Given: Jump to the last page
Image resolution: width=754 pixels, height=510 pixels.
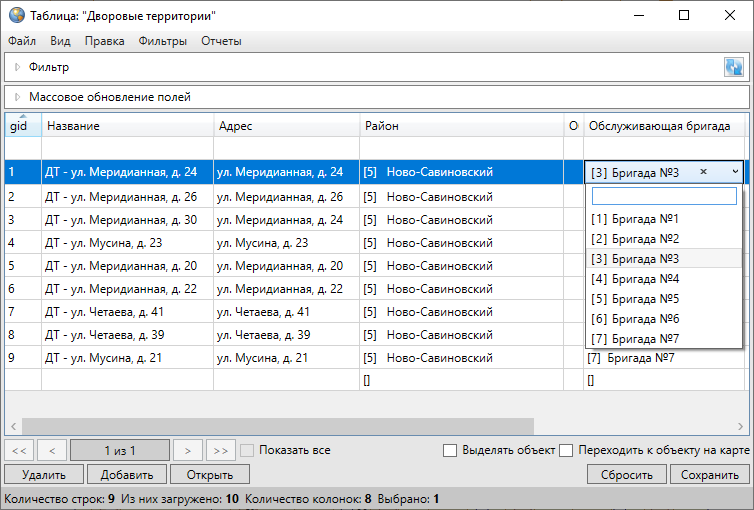Looking at the screenshot, I should tap(221, 450).
